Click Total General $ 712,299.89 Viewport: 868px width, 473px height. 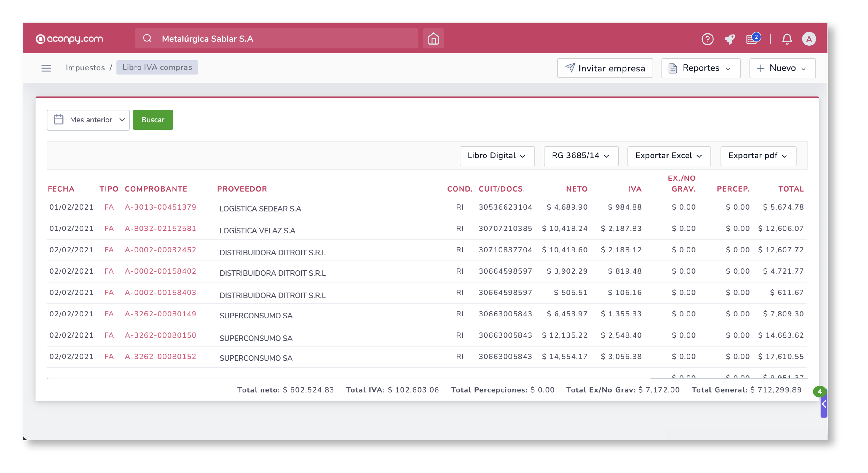coord(746,390)
